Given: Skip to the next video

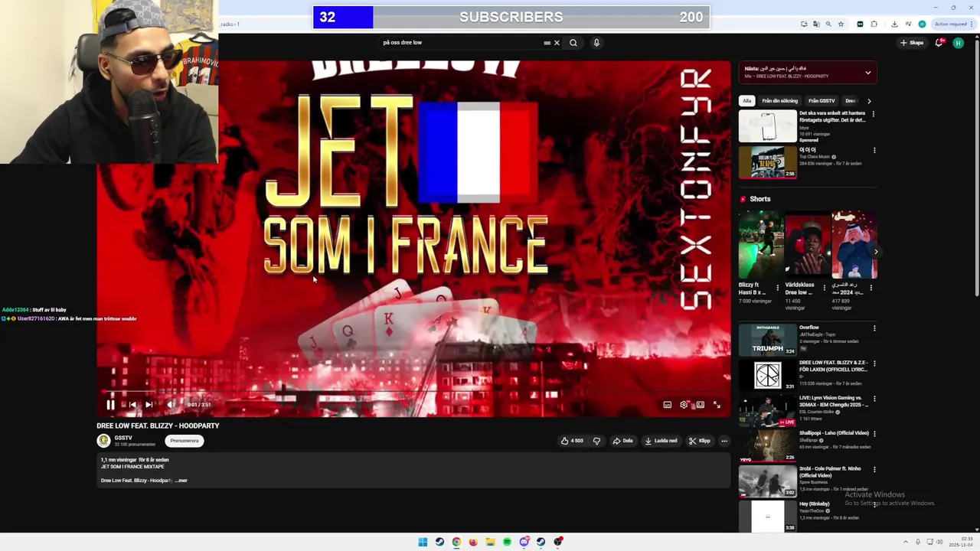Looking at the screenshot, I should coord(149,405).
